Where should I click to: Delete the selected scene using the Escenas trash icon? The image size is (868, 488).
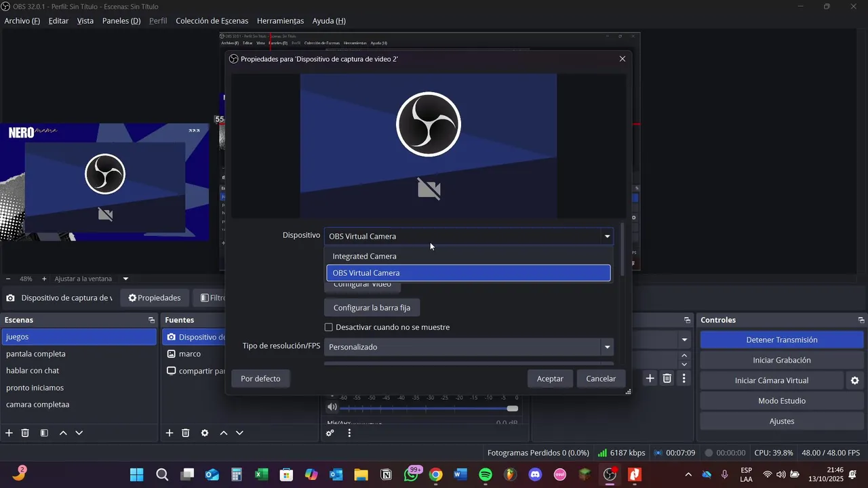pyautogui.click(x=25, y=433)
